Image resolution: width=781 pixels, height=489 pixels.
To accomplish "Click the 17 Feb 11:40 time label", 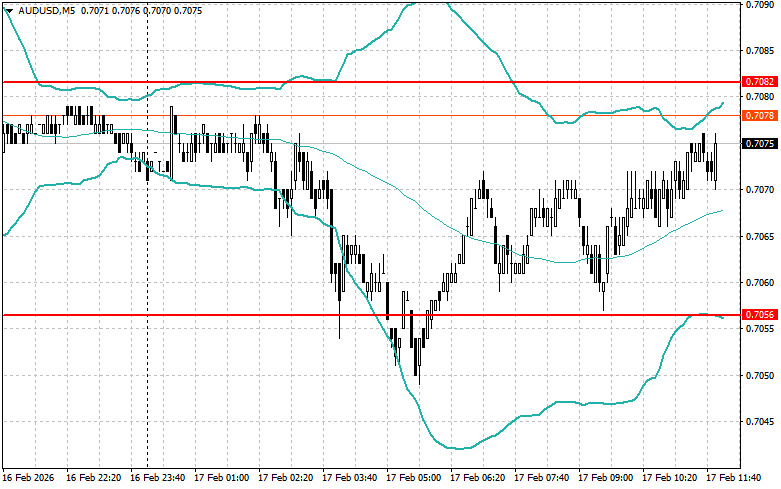I will point(733,478).
